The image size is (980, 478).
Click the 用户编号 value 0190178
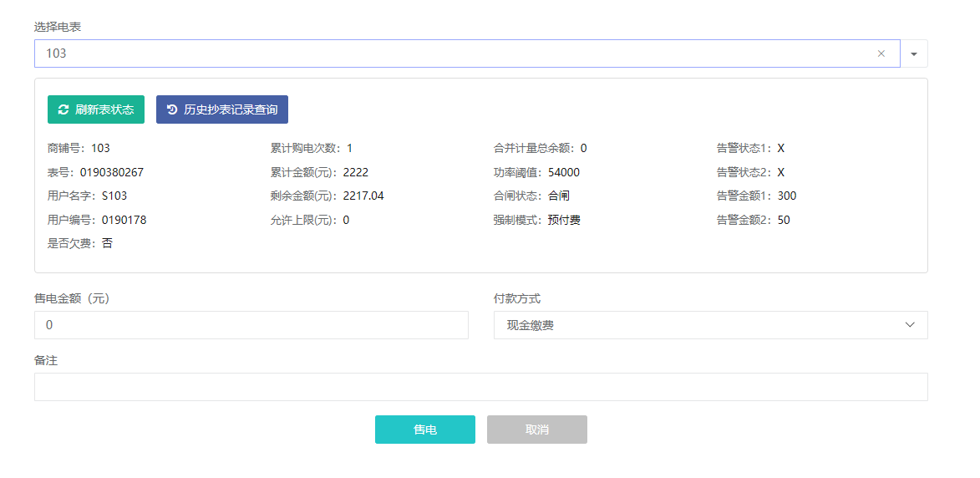pyautogui.click(x=124, y=221)
